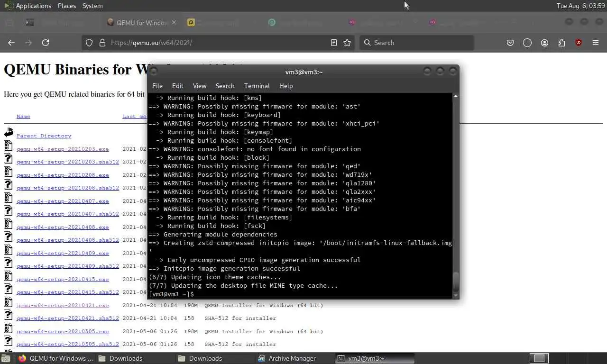The image size is (607, 364).
Task: Click the URL field showing qemu.eu/w64/2021/
Action: pyautogui.click(x=218, y=43)
